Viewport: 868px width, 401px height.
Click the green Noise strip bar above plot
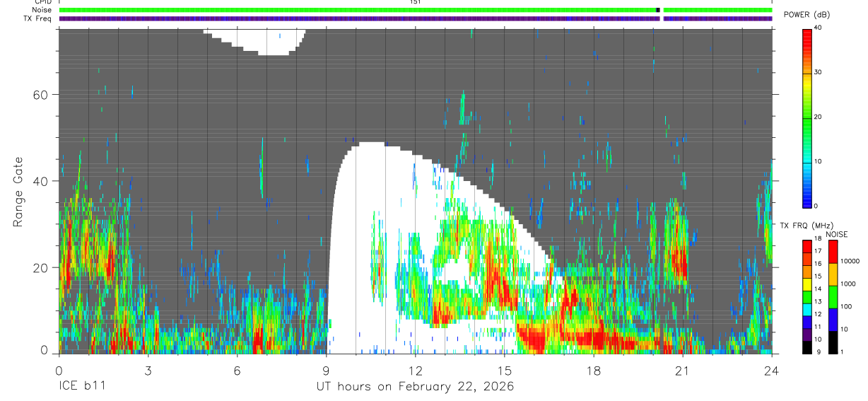pyautogui.click(x=416, y=10)
